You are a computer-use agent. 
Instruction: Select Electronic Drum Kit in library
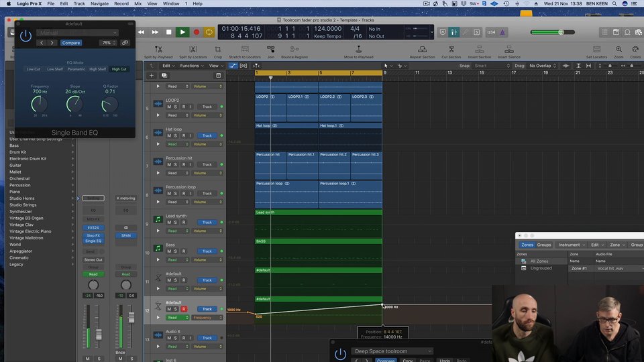[28, 159]
